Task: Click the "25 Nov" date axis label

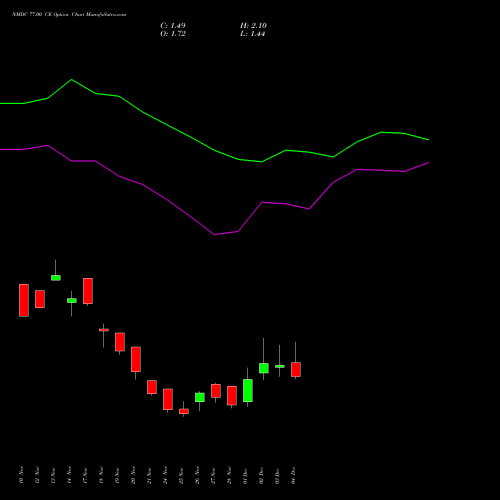Action: [x=181, y=475]
